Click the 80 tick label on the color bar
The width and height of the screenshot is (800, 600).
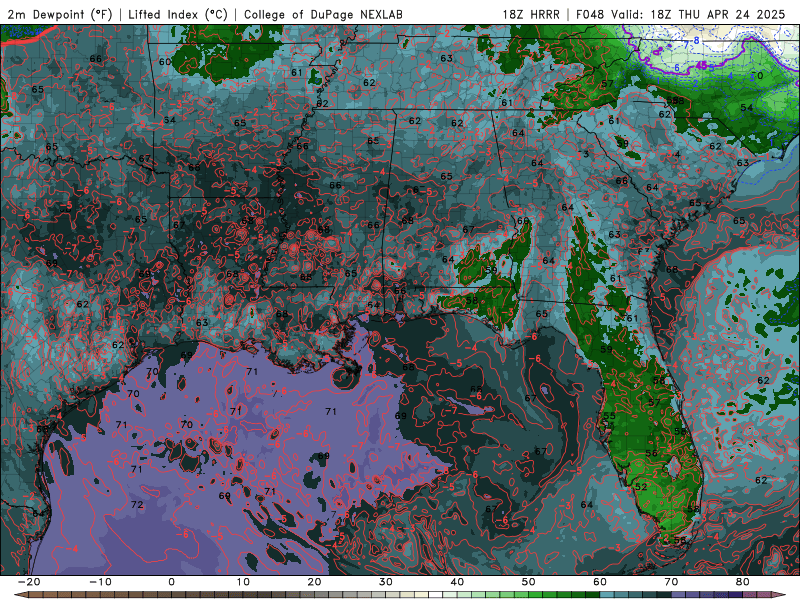pos(743,582)
